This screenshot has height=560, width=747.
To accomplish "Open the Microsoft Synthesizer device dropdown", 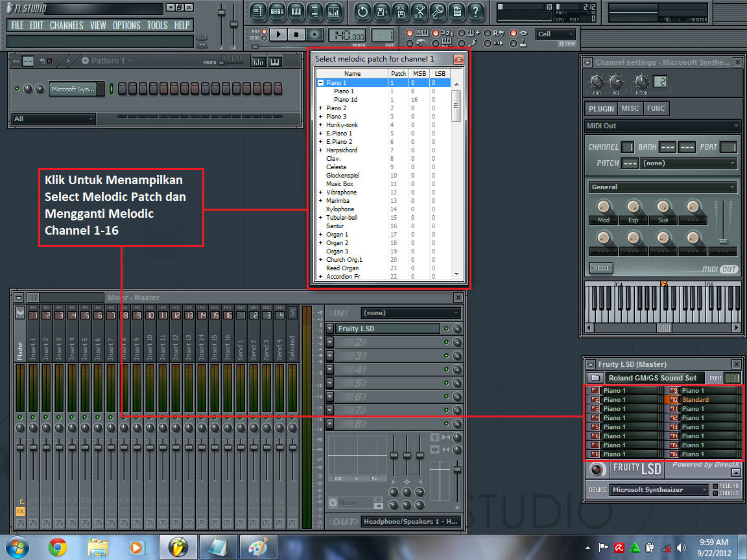I will pos(659,489).
